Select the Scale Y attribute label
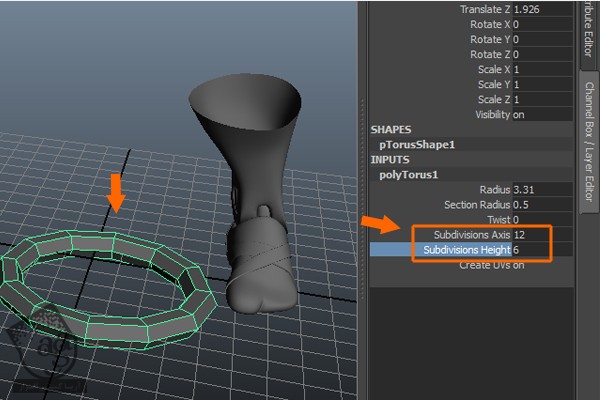This screenshot has height=400, width=600. coord(494,84)
